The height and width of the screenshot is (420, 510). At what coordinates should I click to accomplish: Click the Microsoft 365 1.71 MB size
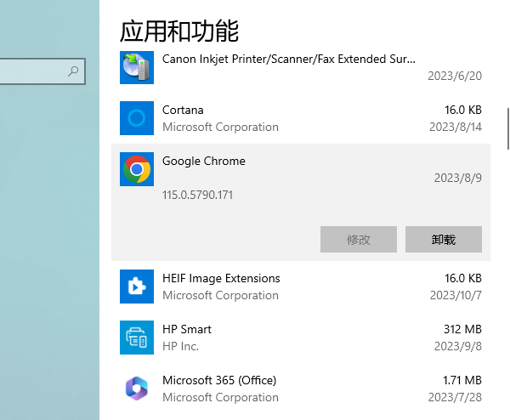[x=462, y=380]
